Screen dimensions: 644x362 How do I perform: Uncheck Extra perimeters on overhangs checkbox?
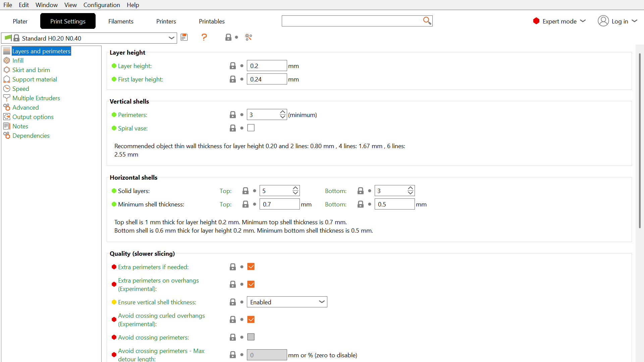tap(251, 284)
